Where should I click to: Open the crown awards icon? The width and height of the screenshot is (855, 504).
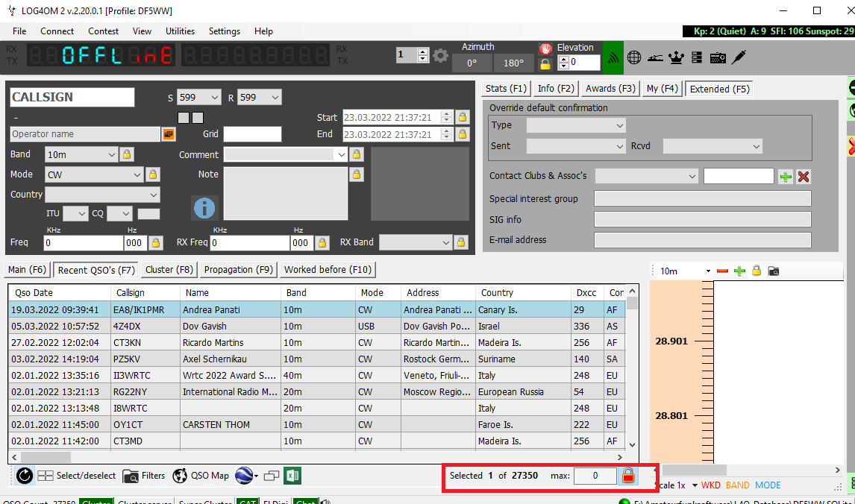click(x=676, y=57)
